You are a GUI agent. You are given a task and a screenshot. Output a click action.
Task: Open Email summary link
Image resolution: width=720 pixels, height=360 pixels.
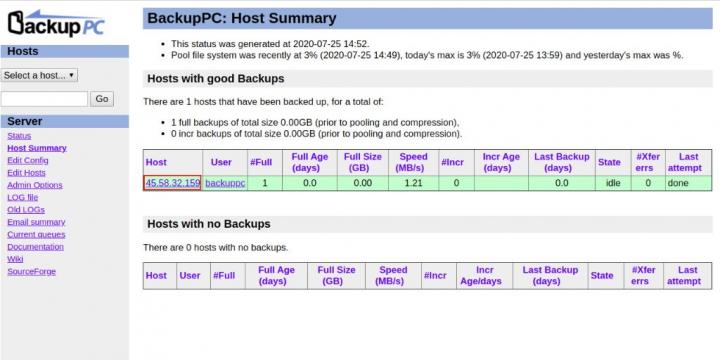[36, 222]
